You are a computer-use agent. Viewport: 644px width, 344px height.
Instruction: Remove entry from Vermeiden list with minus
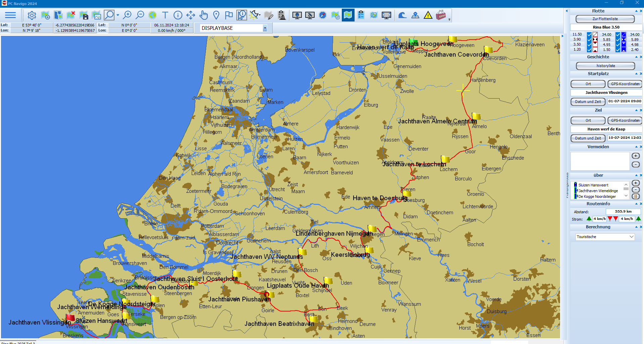click(x=636, y=164)
